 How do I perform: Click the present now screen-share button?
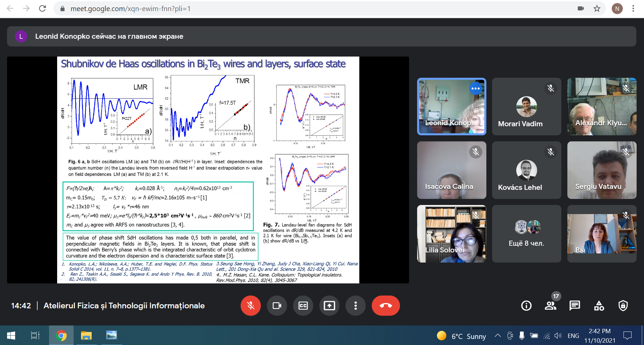pos(329,306)
